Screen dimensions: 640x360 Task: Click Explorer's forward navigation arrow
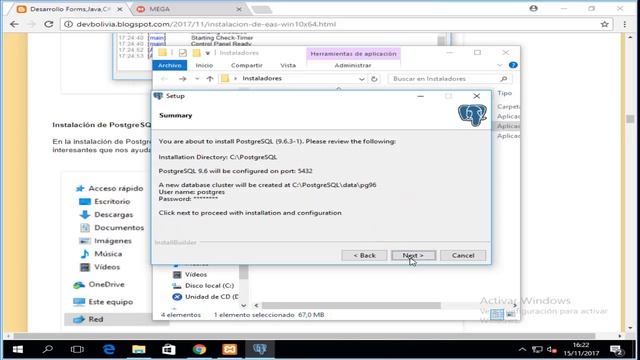182,79
